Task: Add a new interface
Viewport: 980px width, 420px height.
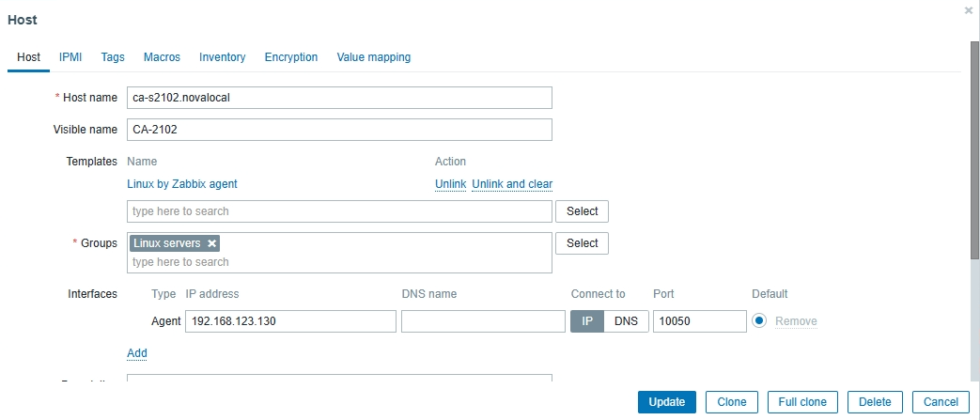Action: [x=137, y=353]
